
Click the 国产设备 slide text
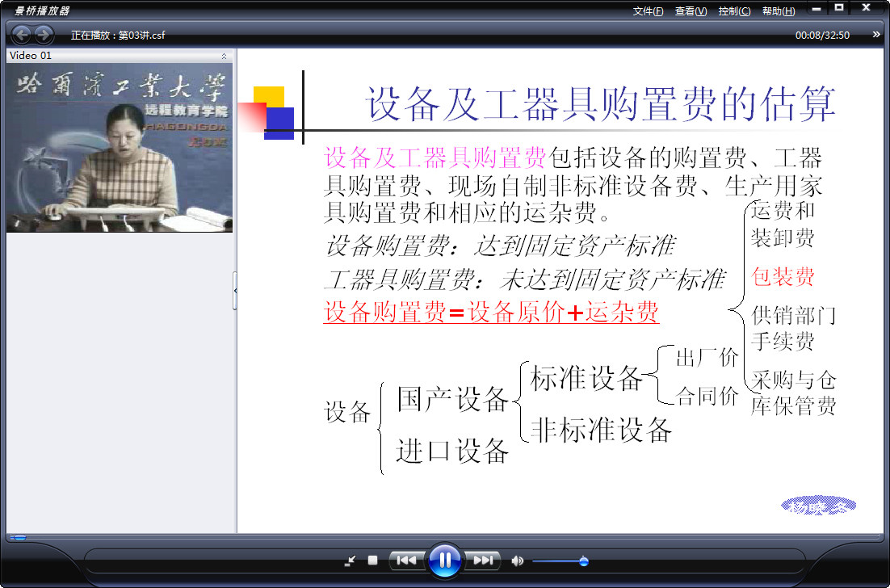click(452, 400)
